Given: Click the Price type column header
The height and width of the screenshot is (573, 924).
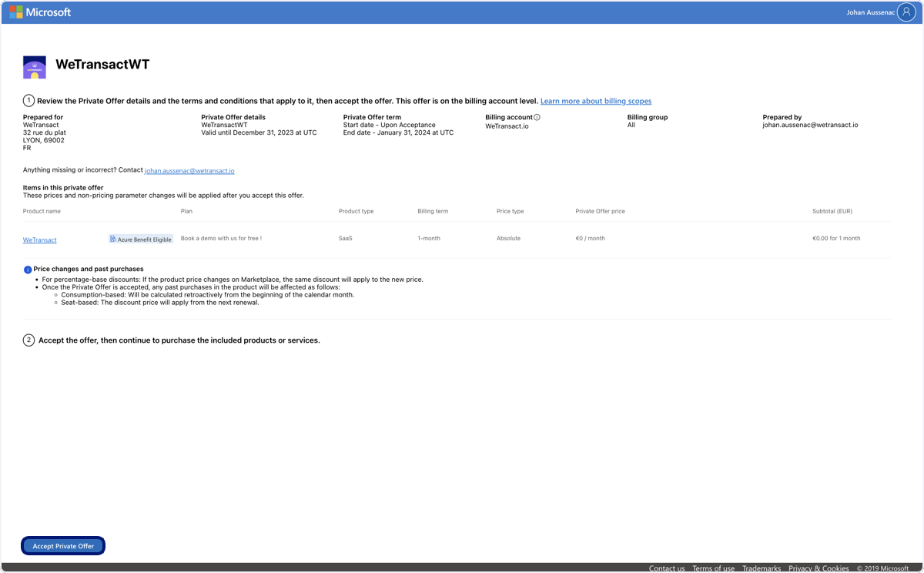Looking at the screenshot, I should (x=511, y=211).
